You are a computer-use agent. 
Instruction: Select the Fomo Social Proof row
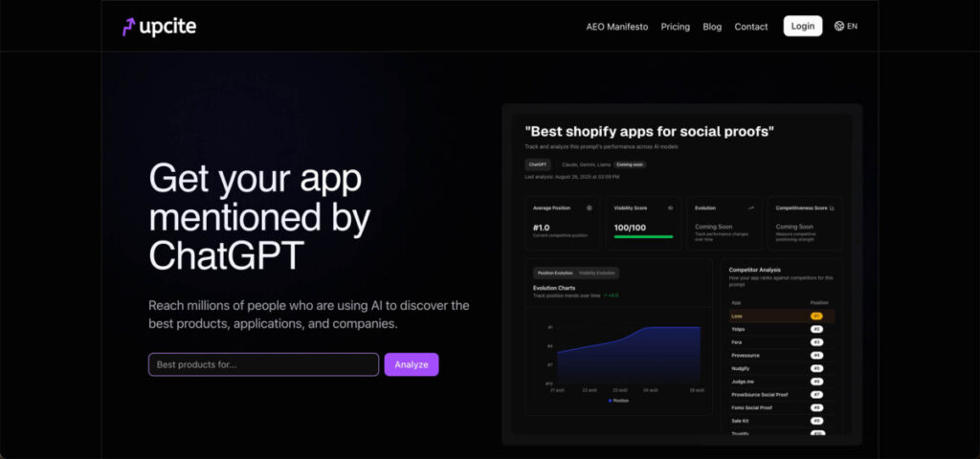(x=781, y=407)
